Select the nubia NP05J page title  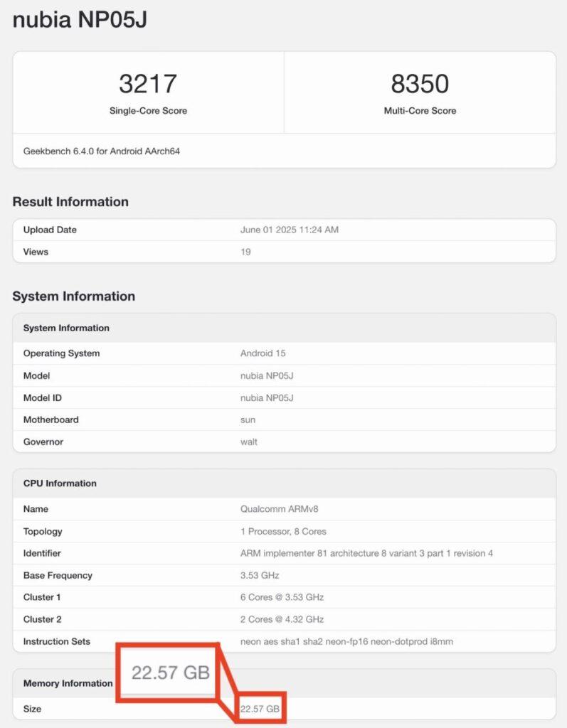[80, 20]
